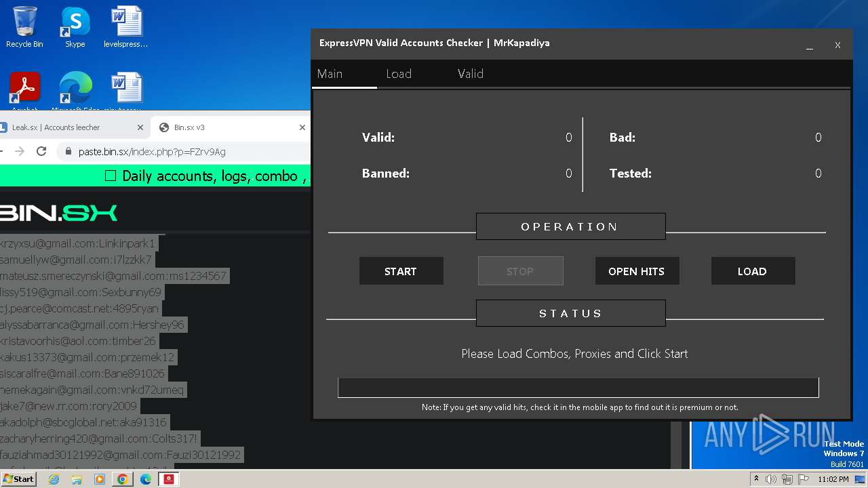Open Edge from the taskbar
Image resolution: width=868 pixels, height=488 pixels.
tap(146, 479)
